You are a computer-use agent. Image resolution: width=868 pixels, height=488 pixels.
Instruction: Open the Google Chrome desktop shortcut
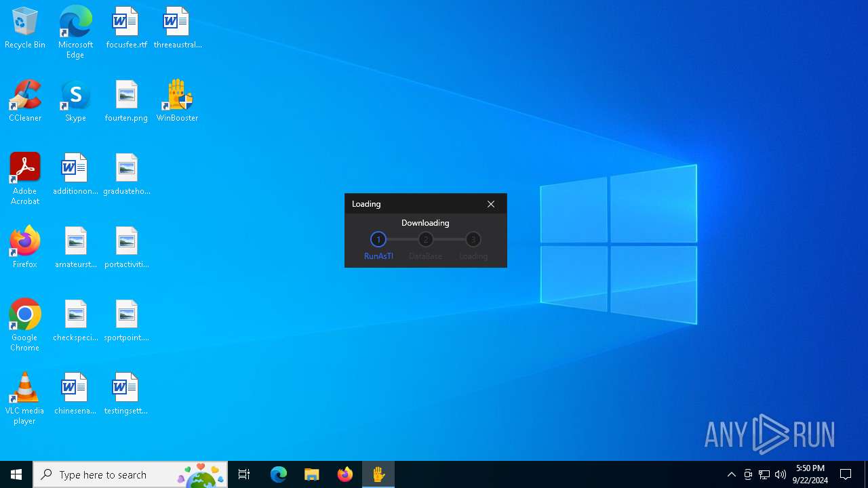point(25,325)
